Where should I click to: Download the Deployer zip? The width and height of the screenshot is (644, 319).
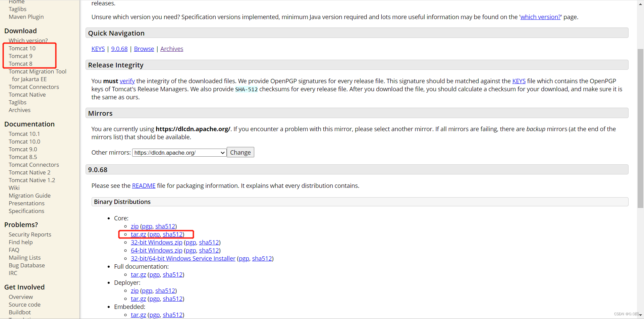click(135, 291)
